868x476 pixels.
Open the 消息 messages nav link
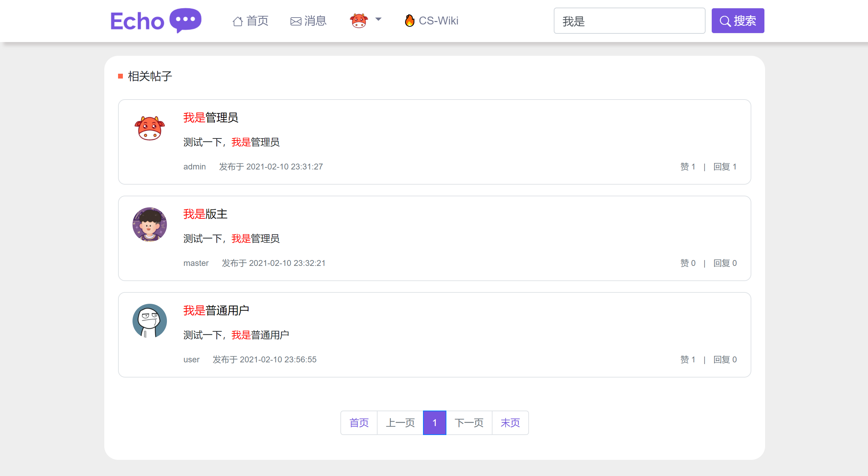(x=308, y=21)
